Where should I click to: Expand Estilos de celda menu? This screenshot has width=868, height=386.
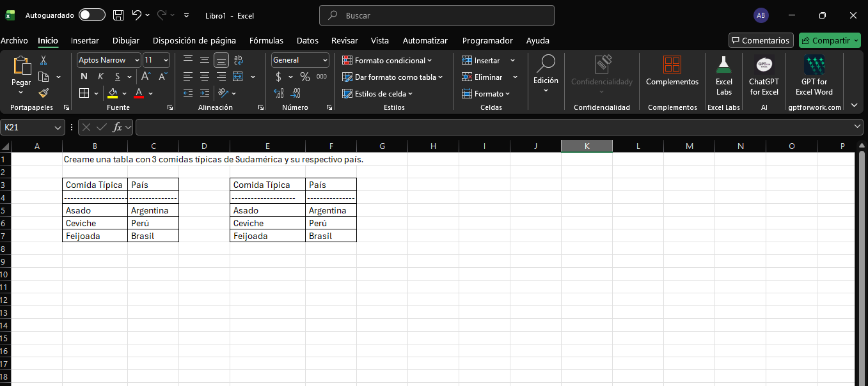coord(377,93)
